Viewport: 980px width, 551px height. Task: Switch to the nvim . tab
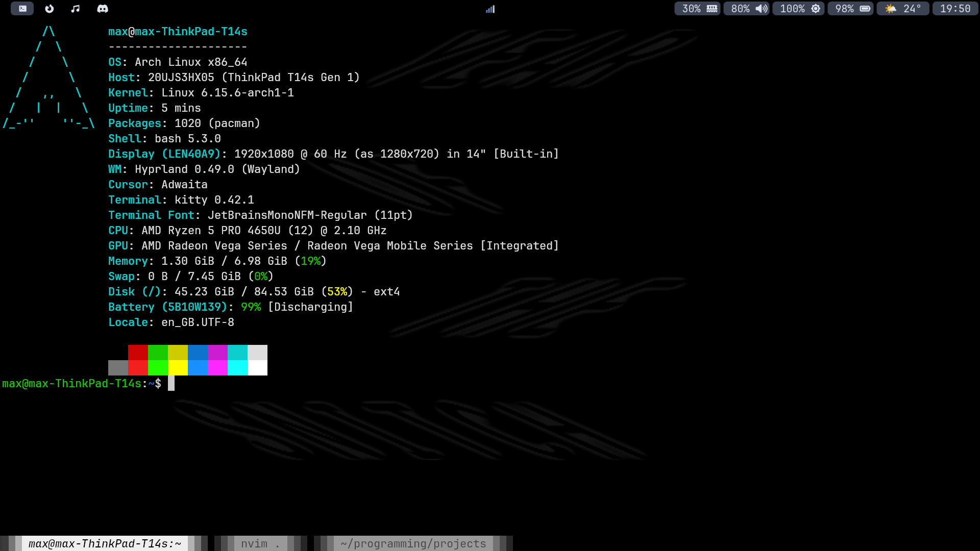pos(260,544)
